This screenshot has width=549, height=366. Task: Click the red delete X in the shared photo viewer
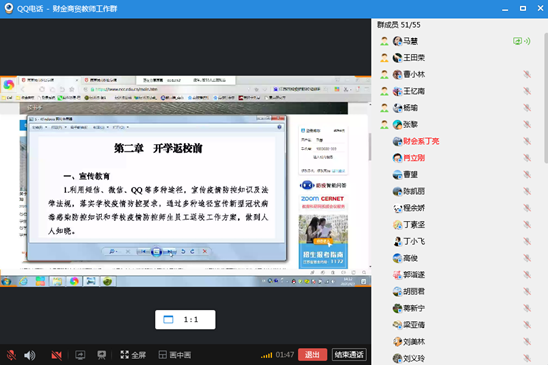point(205,251)
